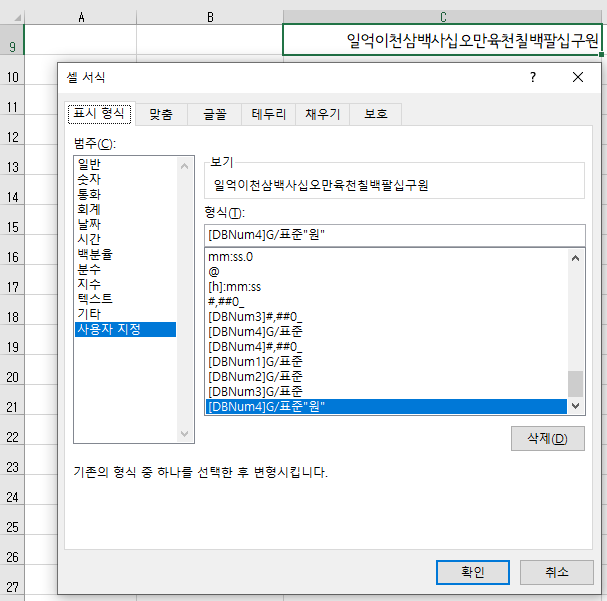Click the help question mark icon
The image size is (607, 601).
point(533,77)
